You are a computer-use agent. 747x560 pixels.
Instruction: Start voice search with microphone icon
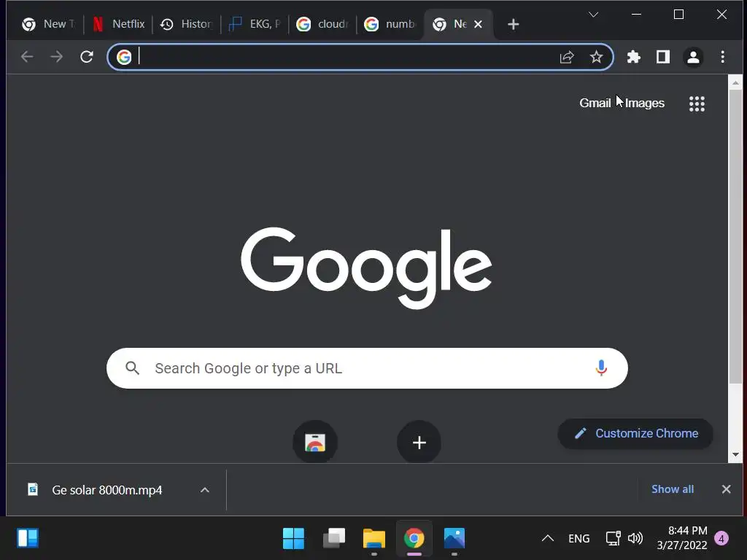point(601,368)
